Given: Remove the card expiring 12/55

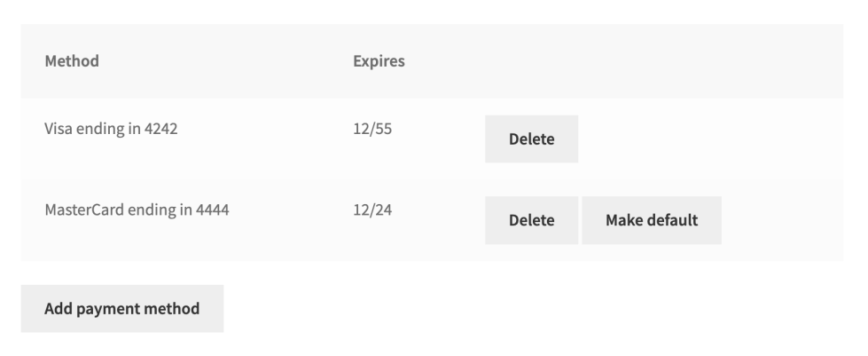Looking at the screenshot, I should pos(531,139).
